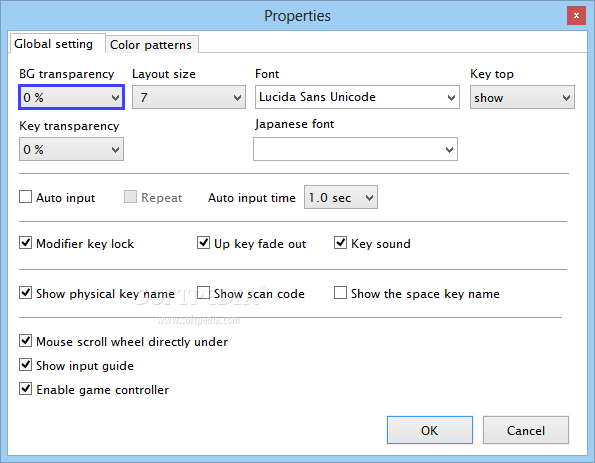The height and width of the screenshot is (463, 595).
Task: Enable the Auto input checkbox
Action: pos(25,197)
